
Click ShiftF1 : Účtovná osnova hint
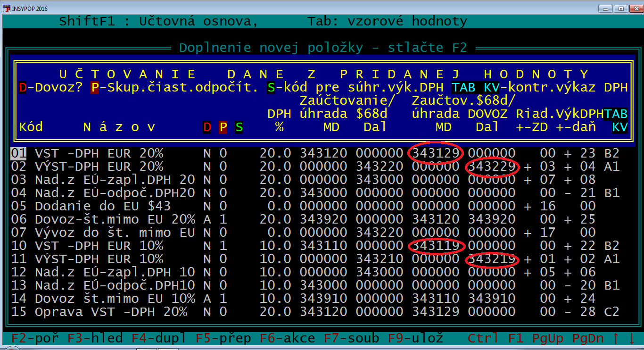tap(159, 22)
